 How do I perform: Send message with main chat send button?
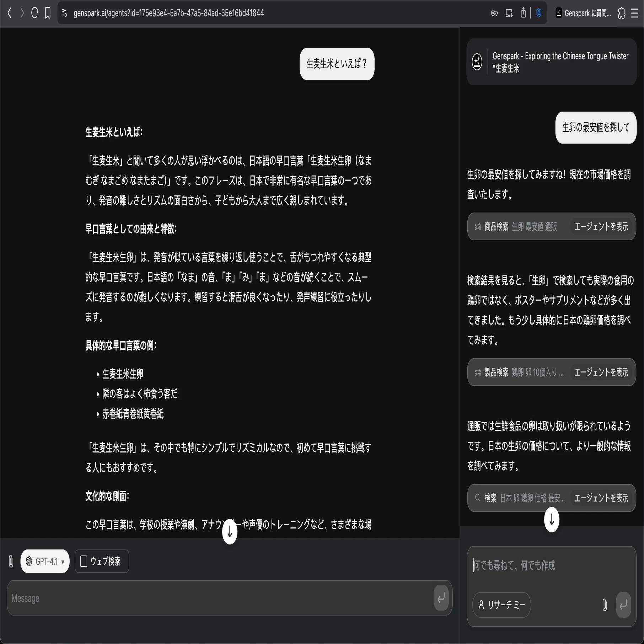(441, 598)
